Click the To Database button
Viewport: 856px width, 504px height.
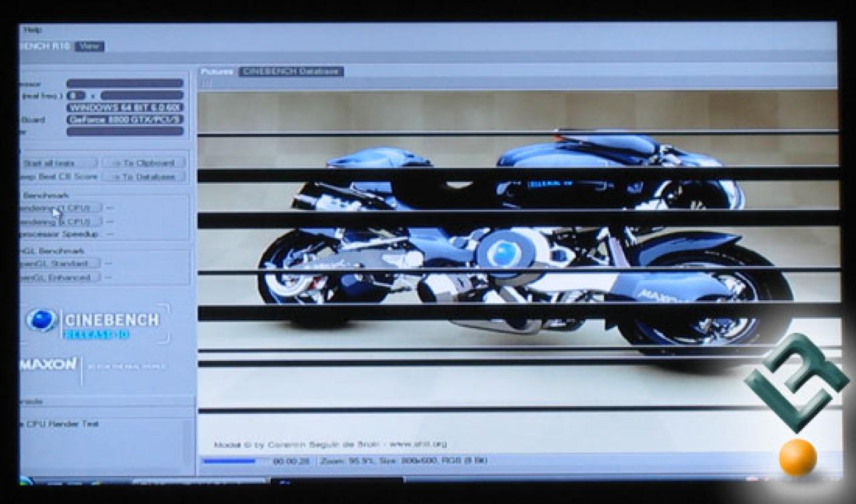pyautogui.click(x=143, y=176)
